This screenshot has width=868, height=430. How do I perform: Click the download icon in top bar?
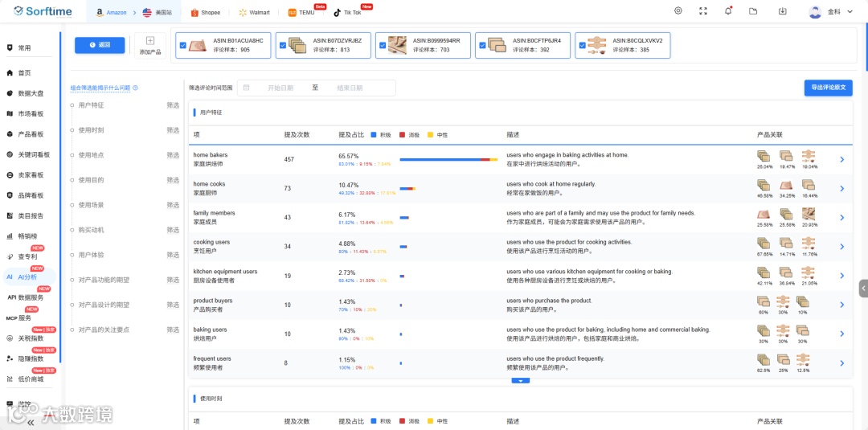782,11
